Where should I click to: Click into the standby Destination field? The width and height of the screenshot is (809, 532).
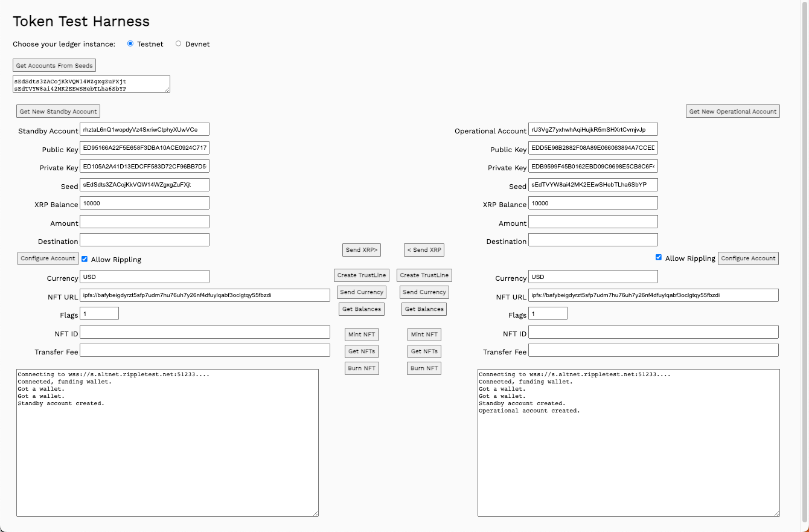tap(144, 239)
